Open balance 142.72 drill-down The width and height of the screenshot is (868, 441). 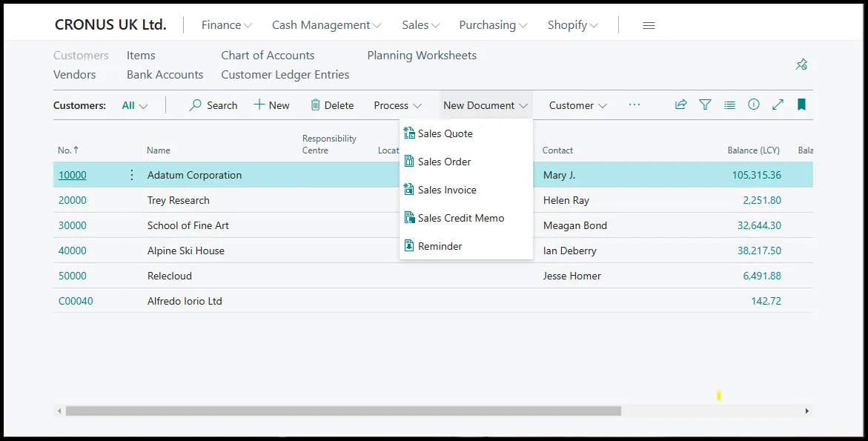[x=766, y=301]
